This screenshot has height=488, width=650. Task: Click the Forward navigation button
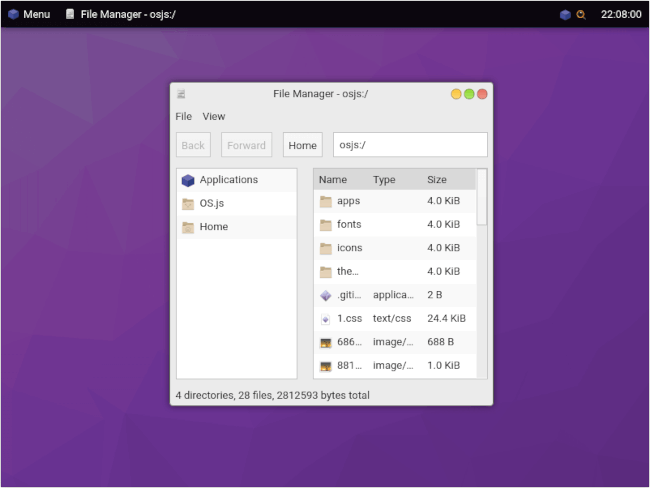[x=246, y=145]
